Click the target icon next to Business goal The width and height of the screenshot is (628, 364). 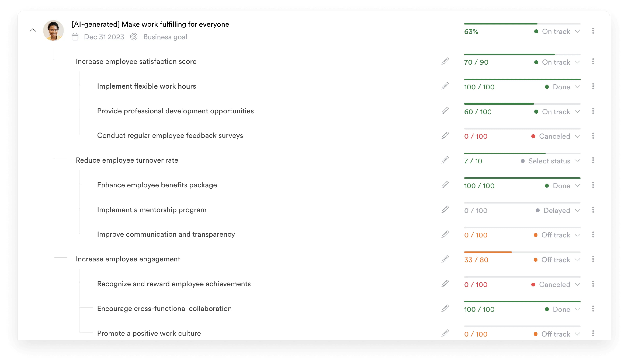click(134, 37)
